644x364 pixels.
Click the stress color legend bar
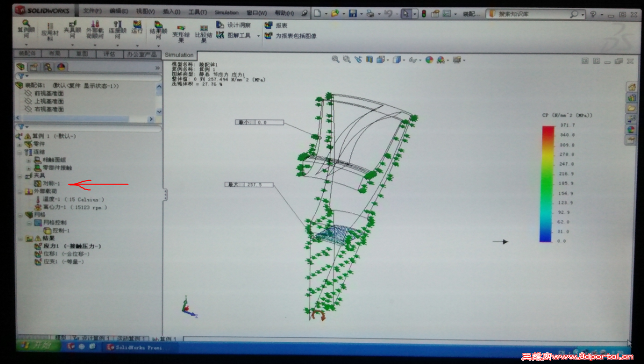[x=547, y=184]
